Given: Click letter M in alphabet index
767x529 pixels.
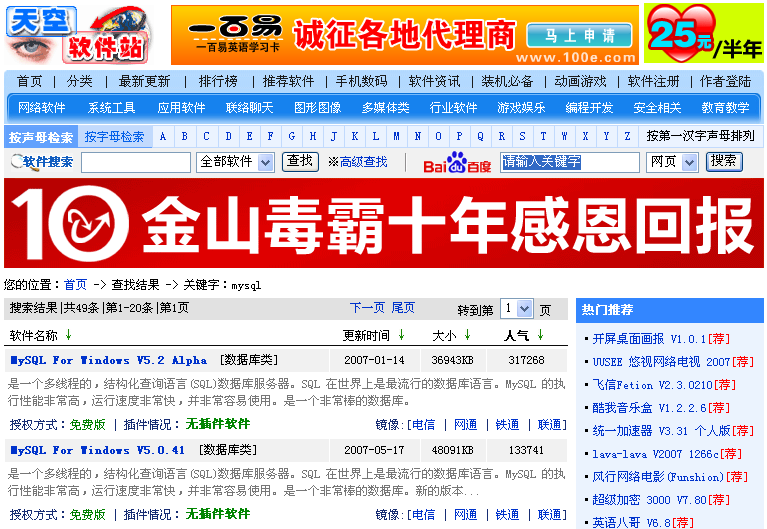Looking at the screenshot, I should click(x=396, y=137).
